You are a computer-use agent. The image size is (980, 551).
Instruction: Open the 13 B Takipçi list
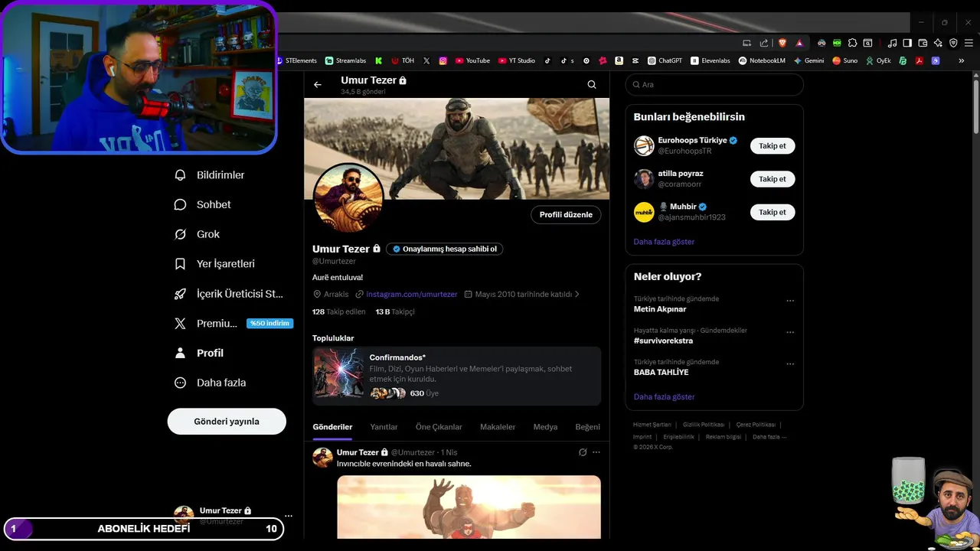point(394,312)
